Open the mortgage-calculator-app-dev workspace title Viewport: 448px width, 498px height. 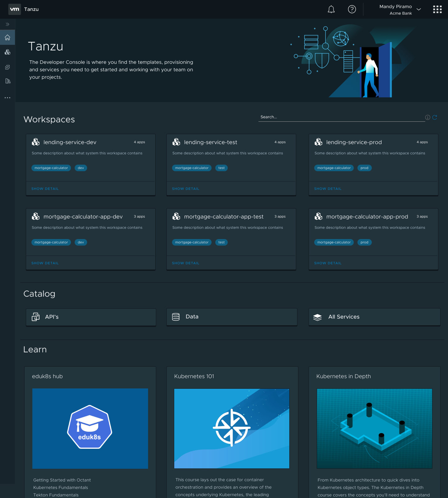[x=83, y=217]
